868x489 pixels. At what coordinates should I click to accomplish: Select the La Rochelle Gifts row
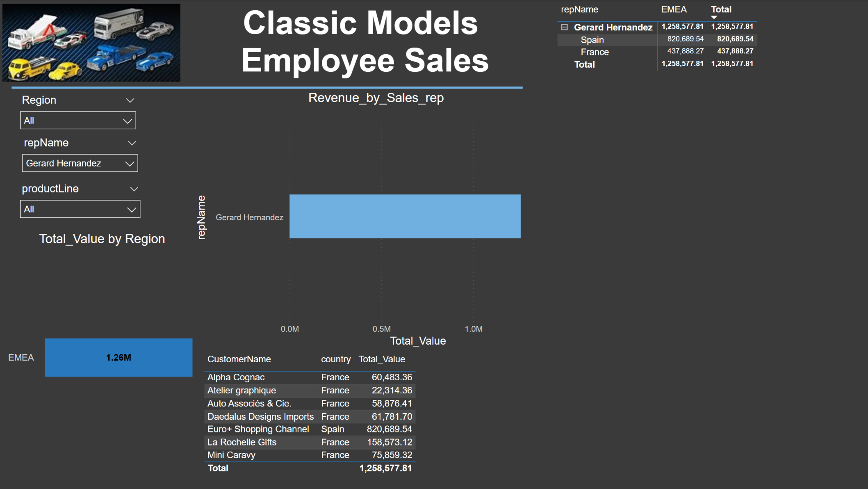(310, 442)
